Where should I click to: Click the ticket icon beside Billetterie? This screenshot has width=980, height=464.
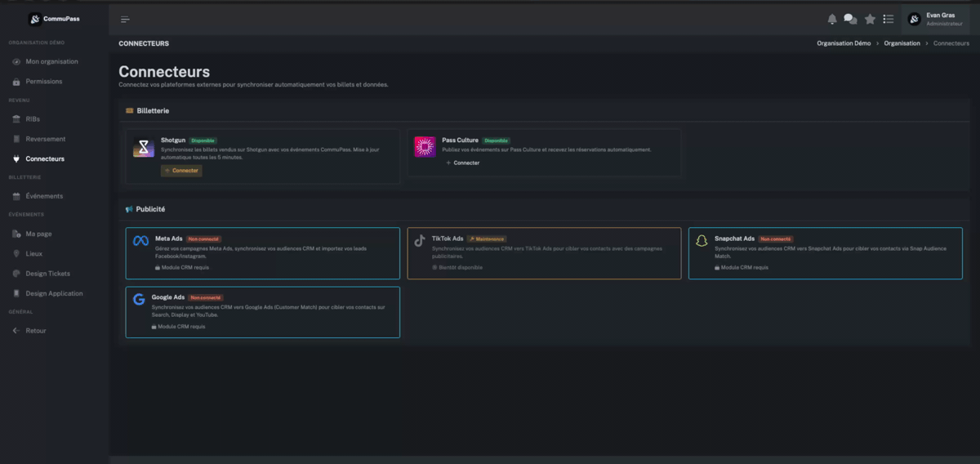coord(129,110)
